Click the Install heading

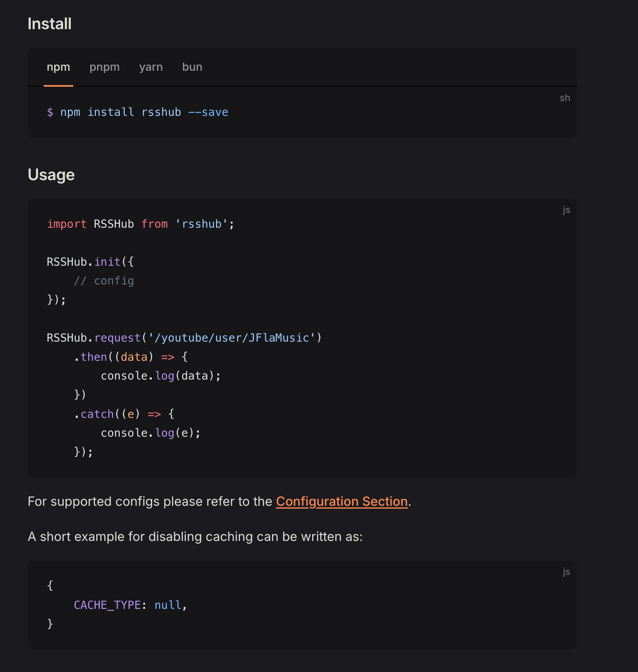pos(50,24)
